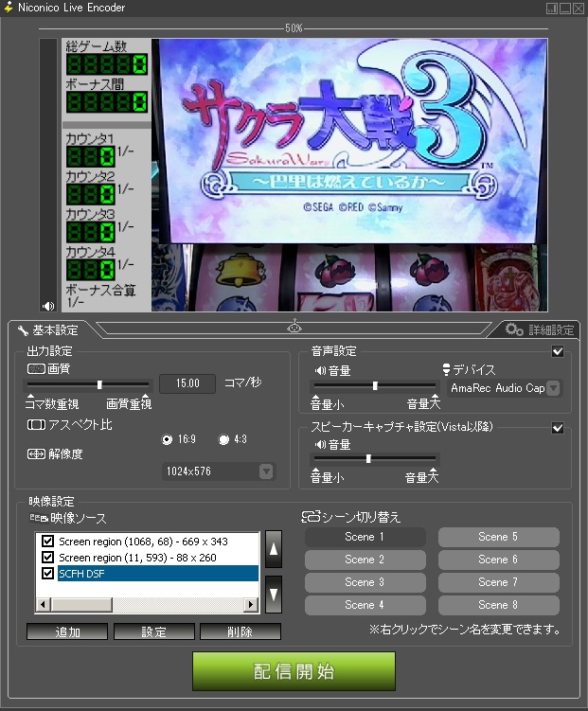Image resolution: width=588 pixels, height=711 pixels.
Task: Uncheck the SCFH DSF source checkbox
Action: pos(47,573)
